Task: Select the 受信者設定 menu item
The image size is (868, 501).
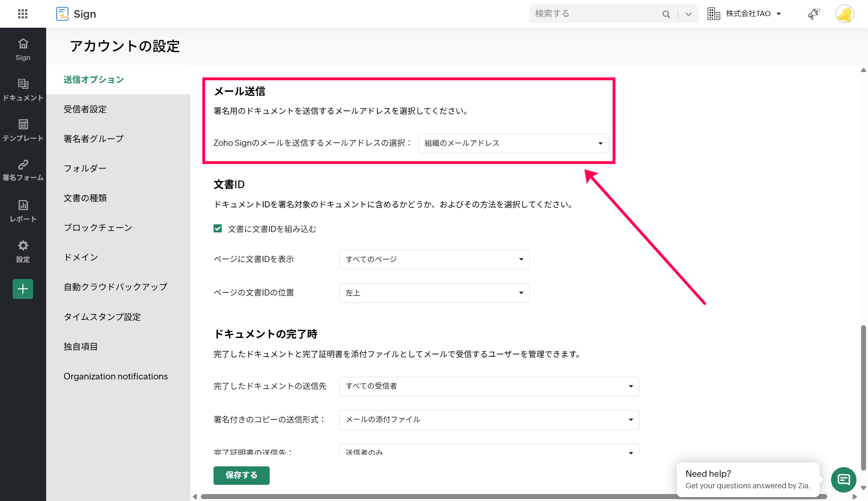Action: [x=85, y=109]
